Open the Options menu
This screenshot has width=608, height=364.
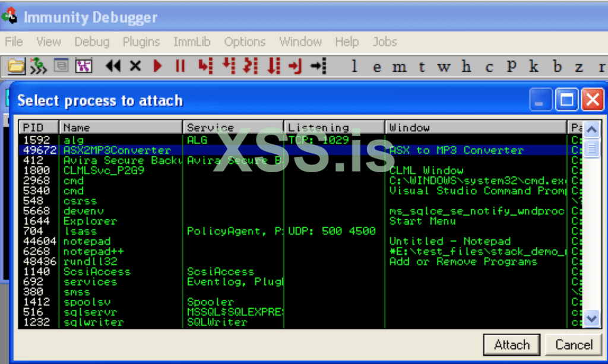point(245,42)
